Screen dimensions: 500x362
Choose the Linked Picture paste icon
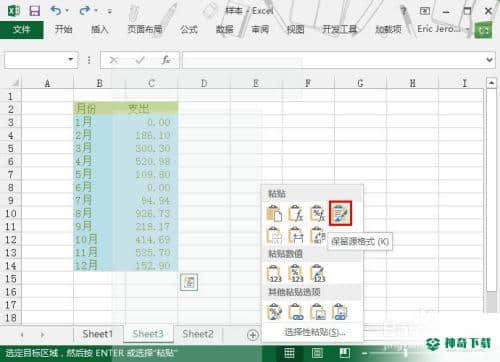340,312
